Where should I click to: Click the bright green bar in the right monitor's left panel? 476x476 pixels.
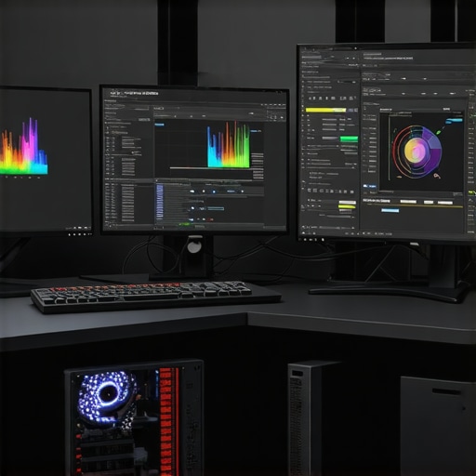(x=349, y=139)
